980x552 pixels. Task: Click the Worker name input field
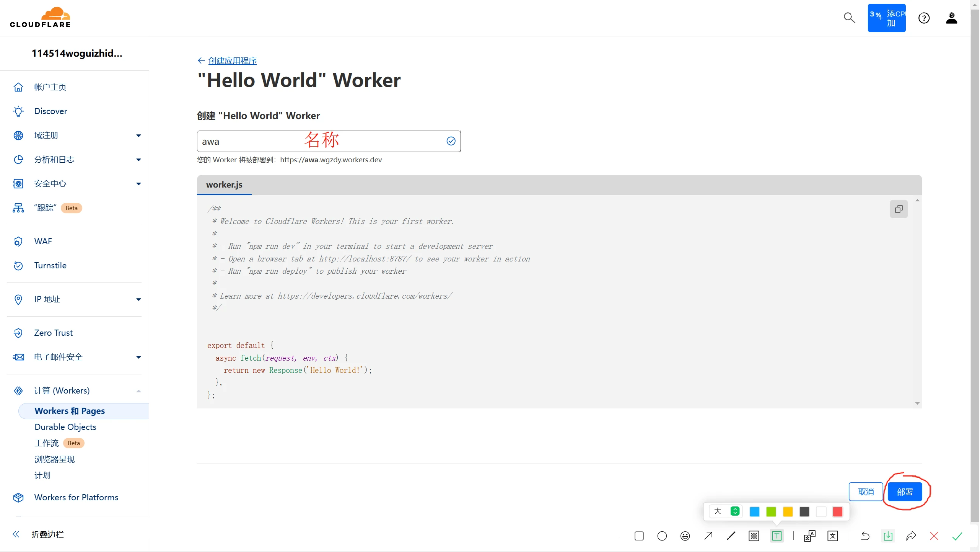point(329,141)
